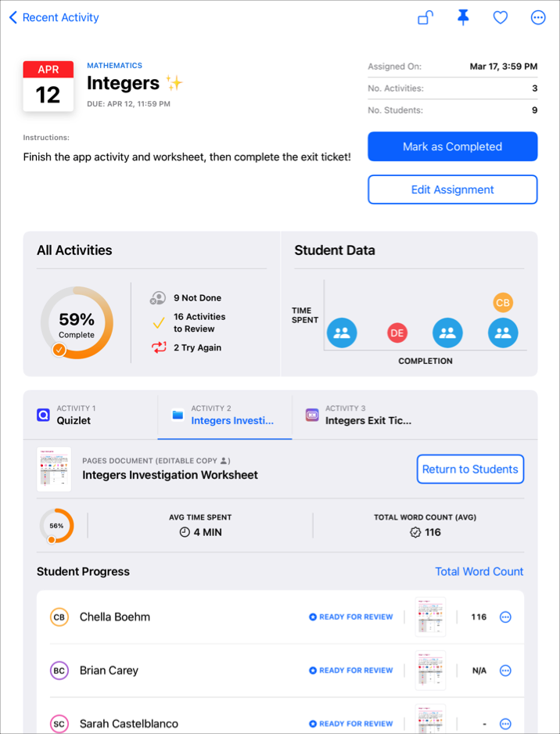This screenshot has width=560, height=734.
Task: Switch to the Activity 1 Quizlet tab
Action: pos(90,415)
